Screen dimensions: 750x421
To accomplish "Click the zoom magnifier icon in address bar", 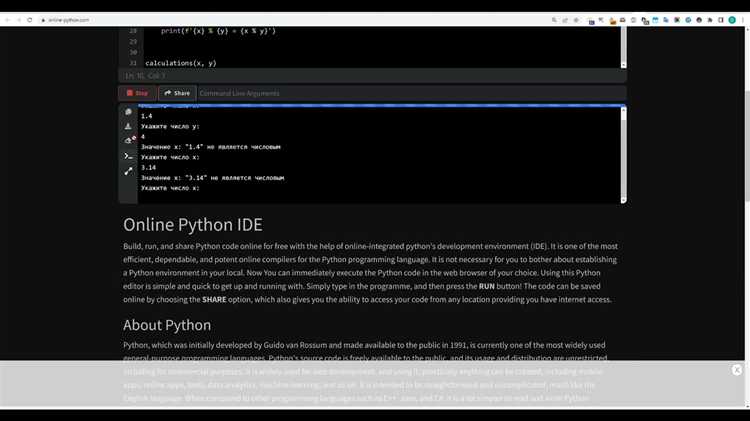I will click(554, 20).
